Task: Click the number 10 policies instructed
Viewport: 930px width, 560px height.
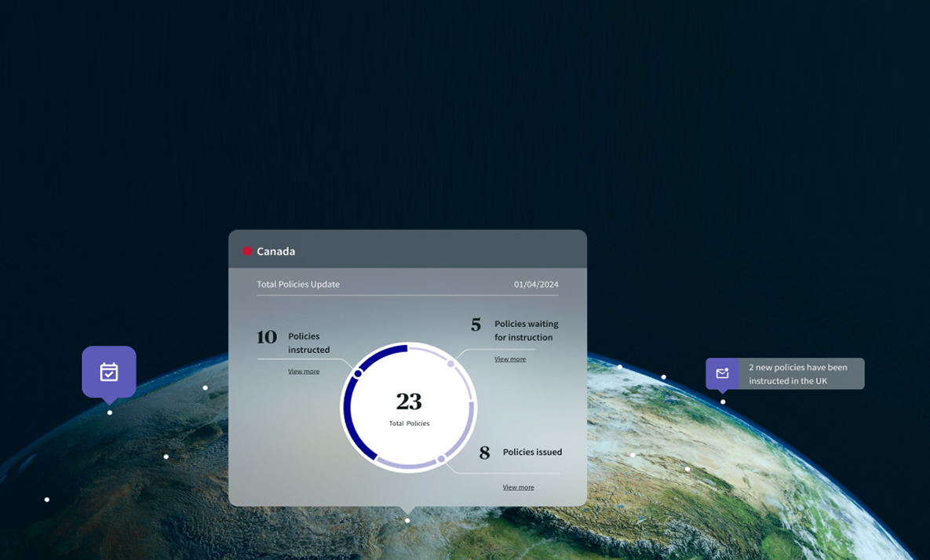Action: 267,337
